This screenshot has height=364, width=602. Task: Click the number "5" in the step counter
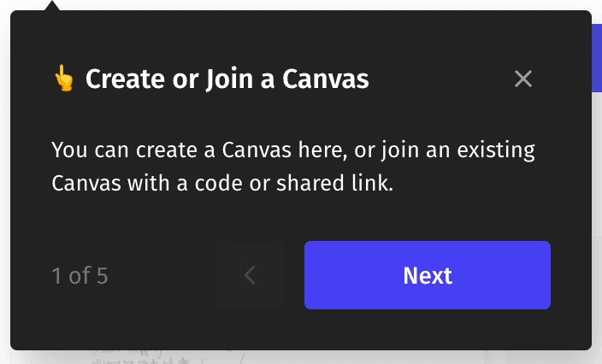click(102, 276)
